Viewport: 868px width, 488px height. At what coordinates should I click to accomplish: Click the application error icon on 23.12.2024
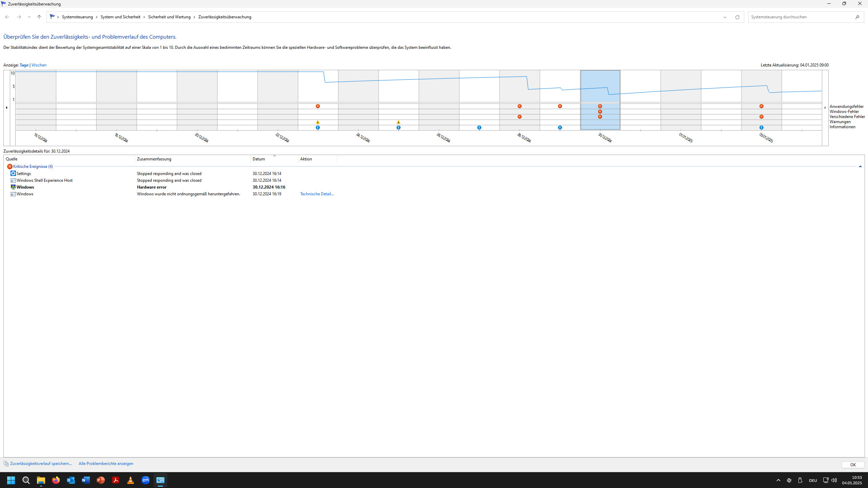coord(318,106)
